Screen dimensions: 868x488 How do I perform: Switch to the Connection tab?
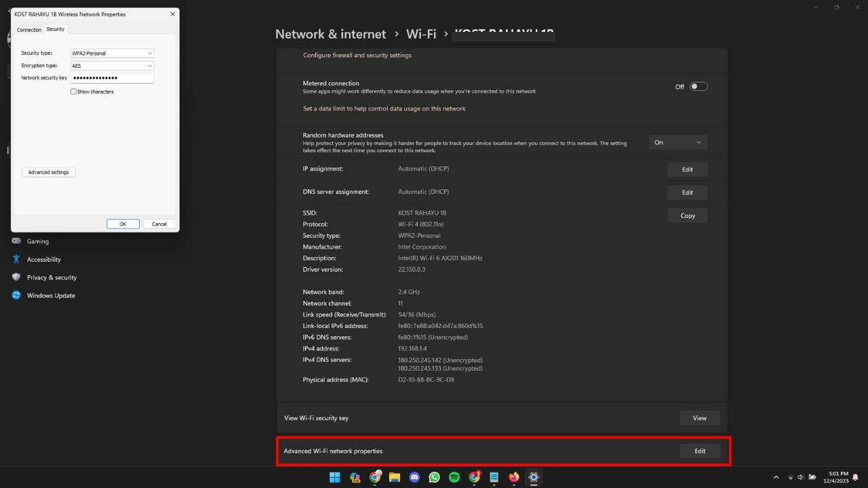tap(29, 30)
